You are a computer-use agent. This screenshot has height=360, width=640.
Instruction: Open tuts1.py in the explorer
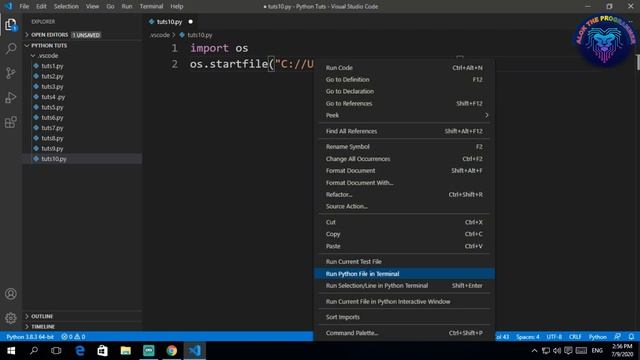click(52, 66)
